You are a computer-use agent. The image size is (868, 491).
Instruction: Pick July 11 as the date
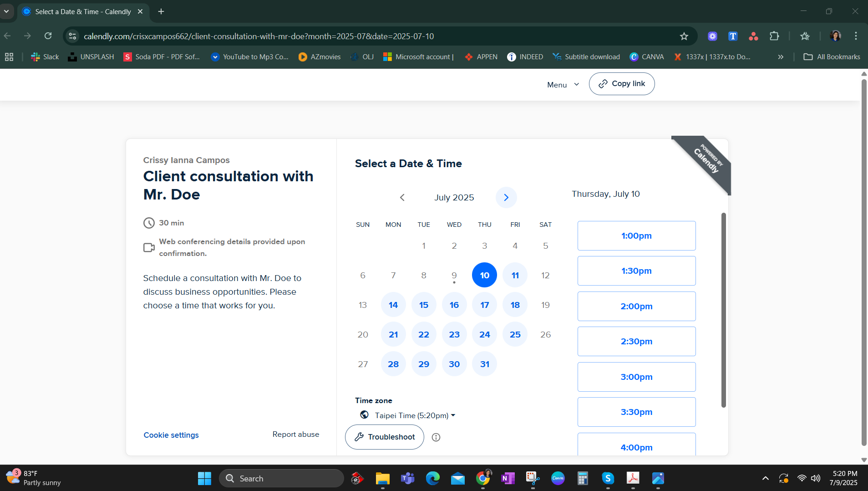click(515, 275)
